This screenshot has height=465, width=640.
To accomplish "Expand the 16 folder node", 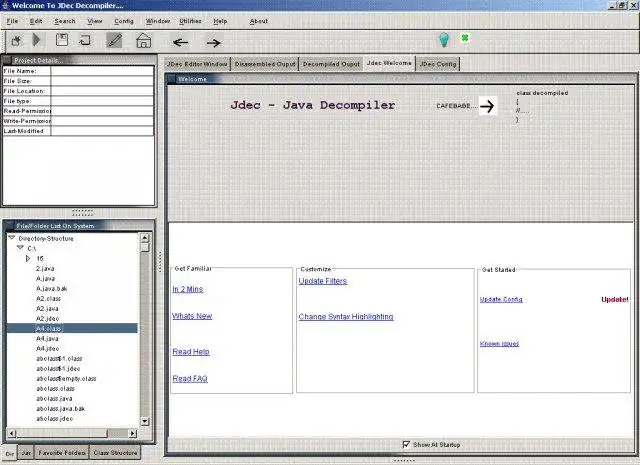I will coord(28,258).
